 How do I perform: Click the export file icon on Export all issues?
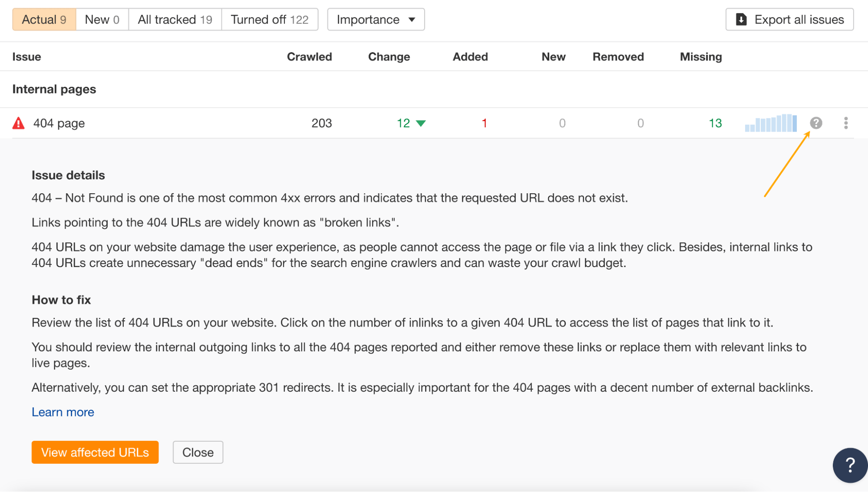coord(741,19)
